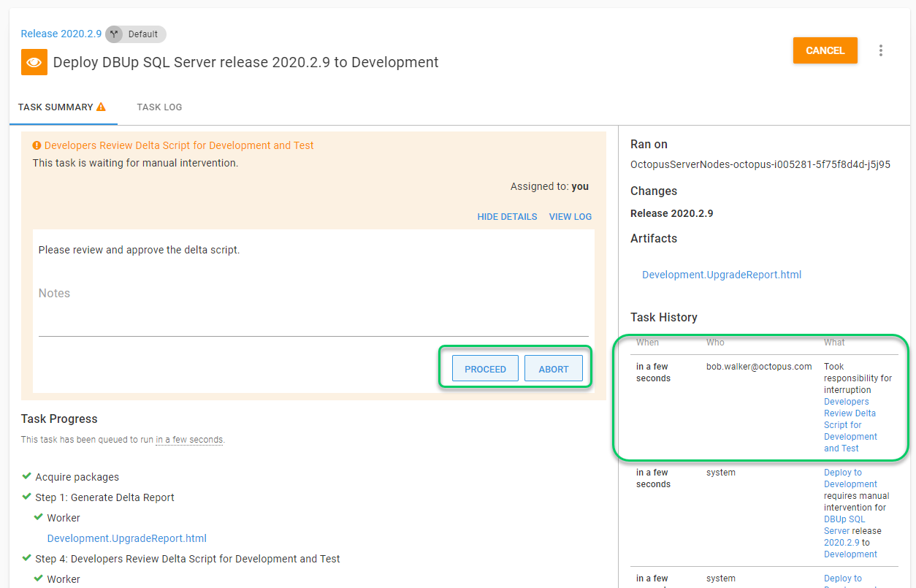Click the checkmark next to Step 1 Generate Delta Report
Screen dimensions: 916x588
(27, 497)
